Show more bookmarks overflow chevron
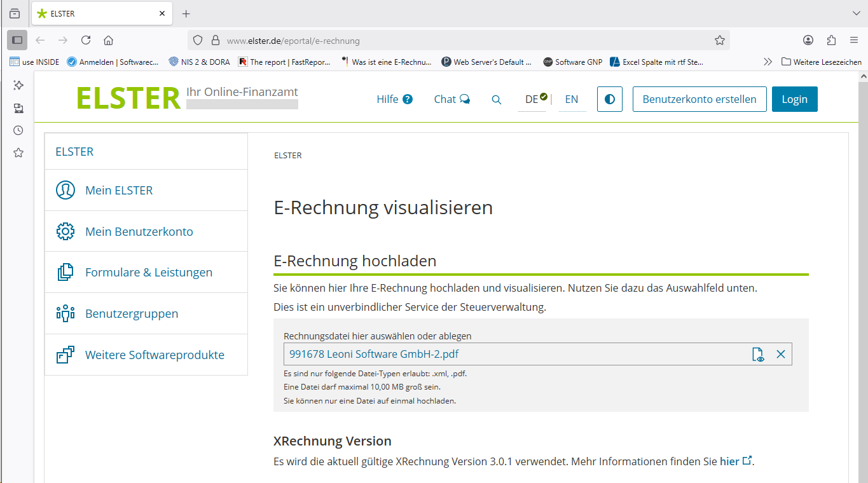Viewport: 868px width, 483px height. [768, 62]
